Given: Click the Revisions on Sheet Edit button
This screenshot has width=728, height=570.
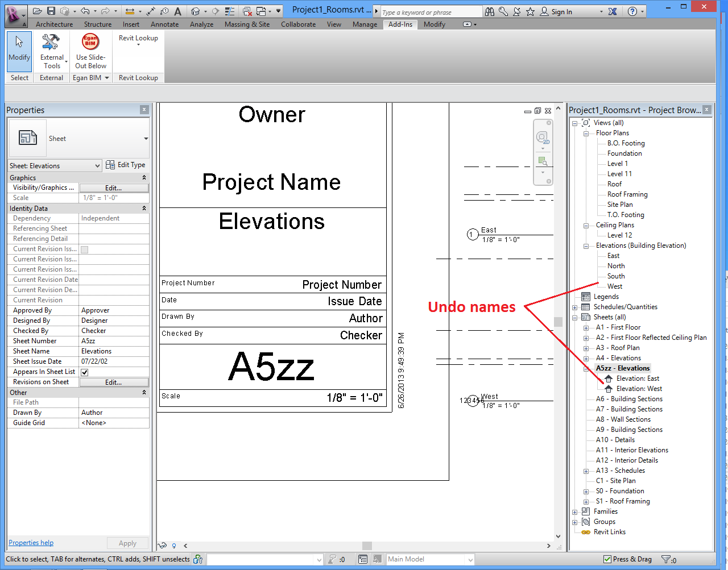Looking at the screenshot, I should point(114,382).
